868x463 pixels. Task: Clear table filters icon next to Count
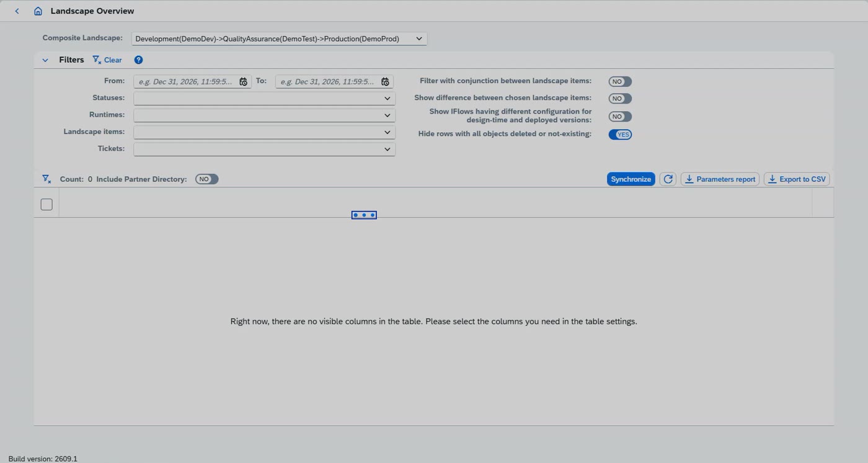(x=46, y=179)
